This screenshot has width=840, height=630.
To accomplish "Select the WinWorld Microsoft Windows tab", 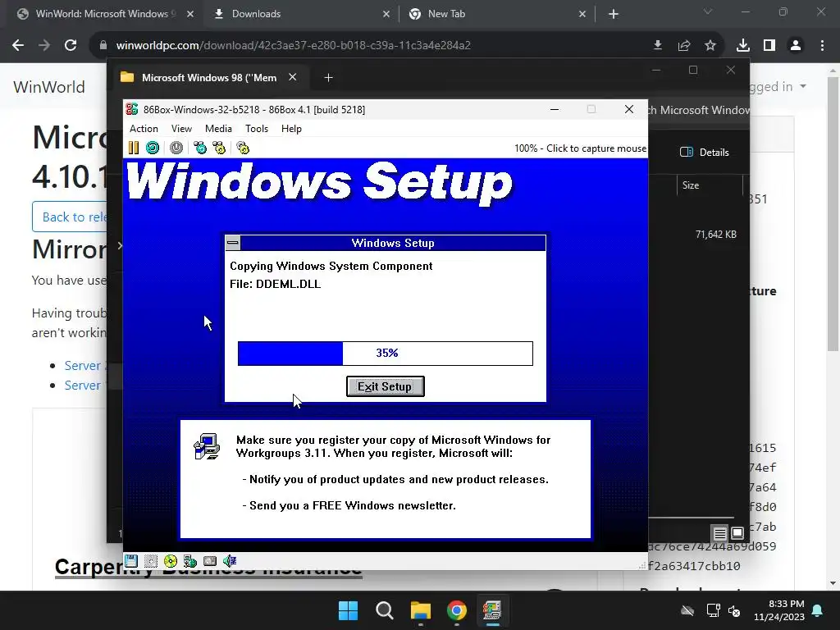I will (105, 14).
